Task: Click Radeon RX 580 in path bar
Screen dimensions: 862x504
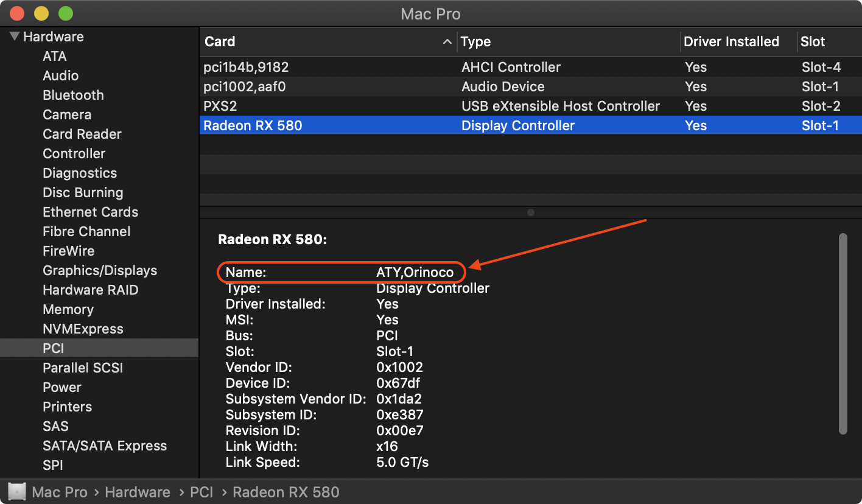Action: point(286,492)
